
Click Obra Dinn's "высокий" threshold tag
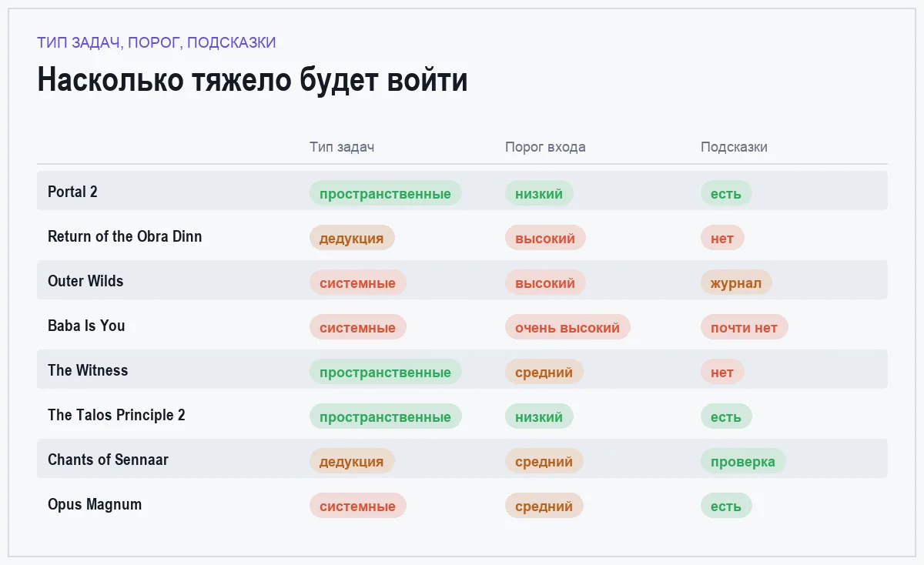click(545, 238)
